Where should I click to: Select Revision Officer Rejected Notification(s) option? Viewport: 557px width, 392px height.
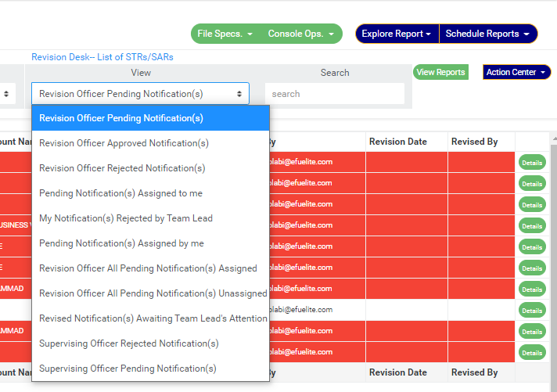coord(122,168)
